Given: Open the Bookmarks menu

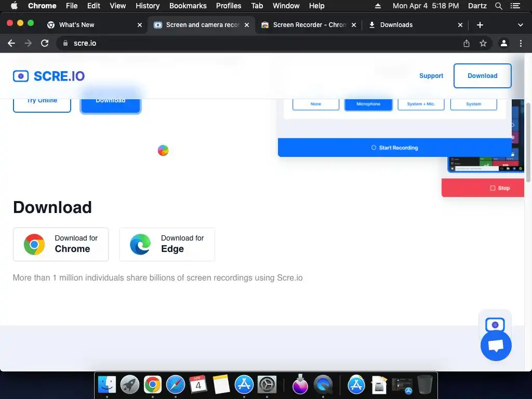Looking at the screenshot, I should pyautogui.click(x=188, y=6).
